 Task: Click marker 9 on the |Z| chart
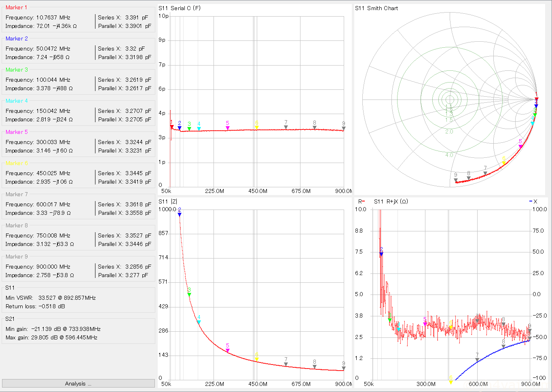click(344, 368)
